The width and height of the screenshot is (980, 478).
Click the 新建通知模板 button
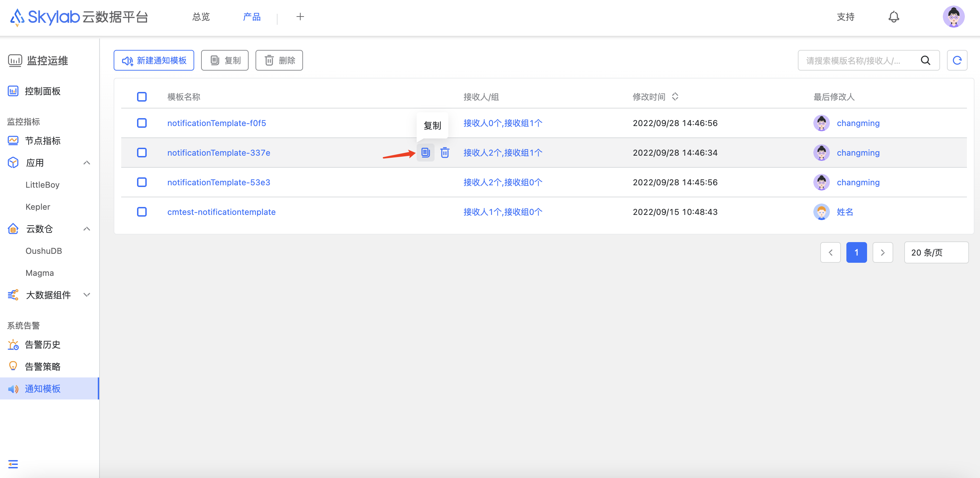coord(154,60)
